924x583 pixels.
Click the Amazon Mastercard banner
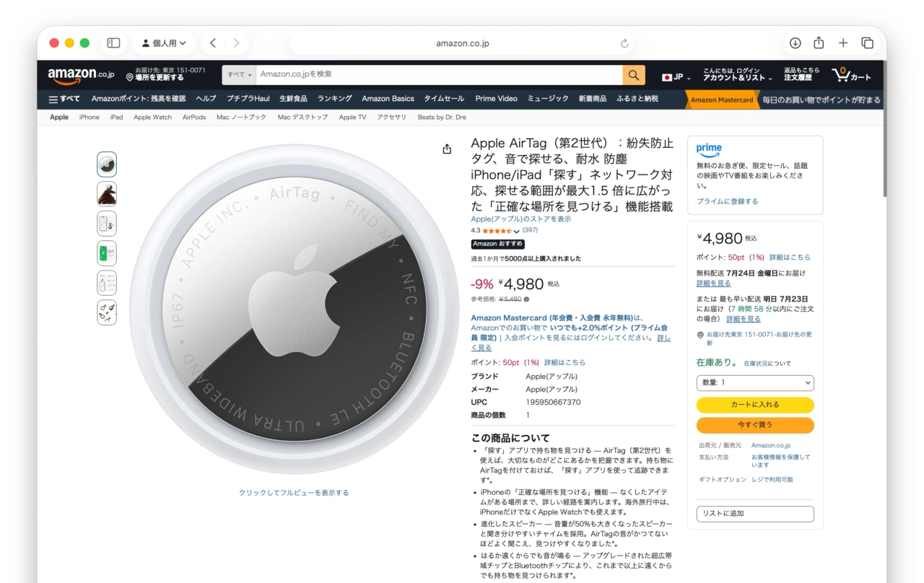click(783, 100)
